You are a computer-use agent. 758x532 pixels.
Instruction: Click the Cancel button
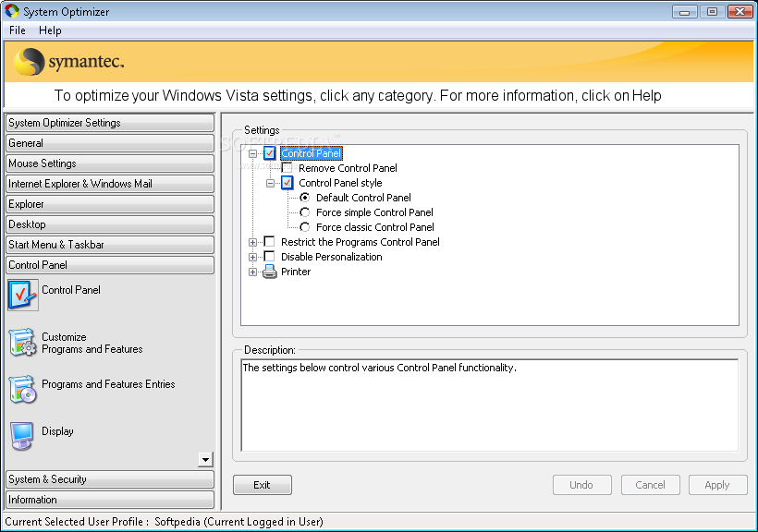pos(650,485)
